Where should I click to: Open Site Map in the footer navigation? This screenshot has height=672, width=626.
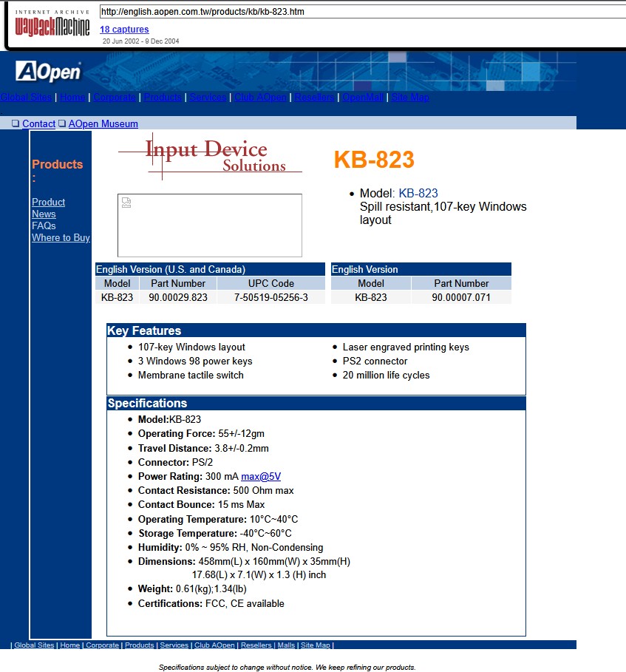(x=315, y=645)
